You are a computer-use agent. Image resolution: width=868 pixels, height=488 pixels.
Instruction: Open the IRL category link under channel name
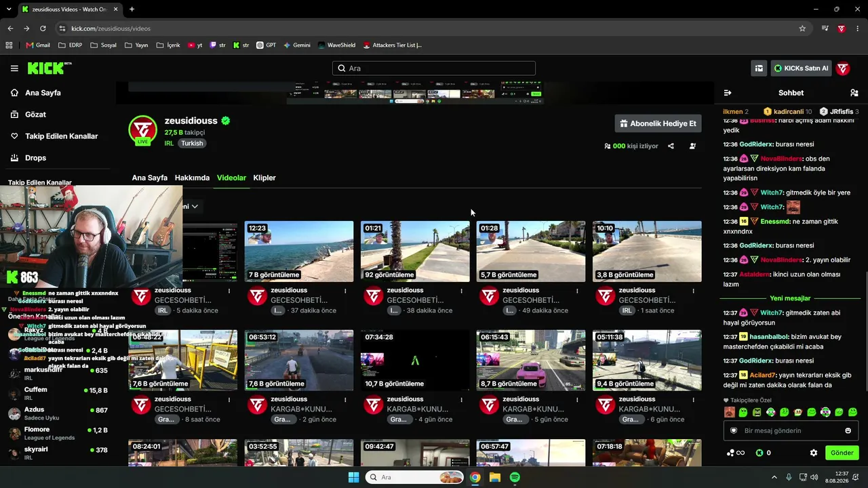coord(169,143)
